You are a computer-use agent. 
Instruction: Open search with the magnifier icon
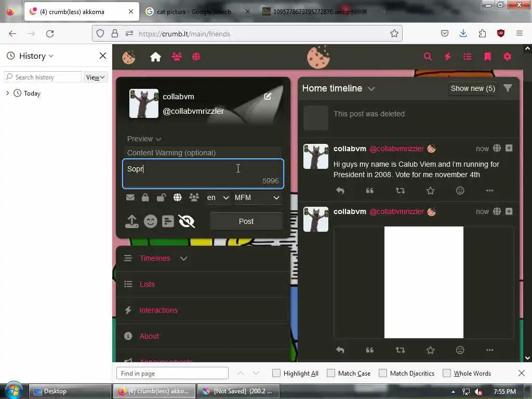428,56
